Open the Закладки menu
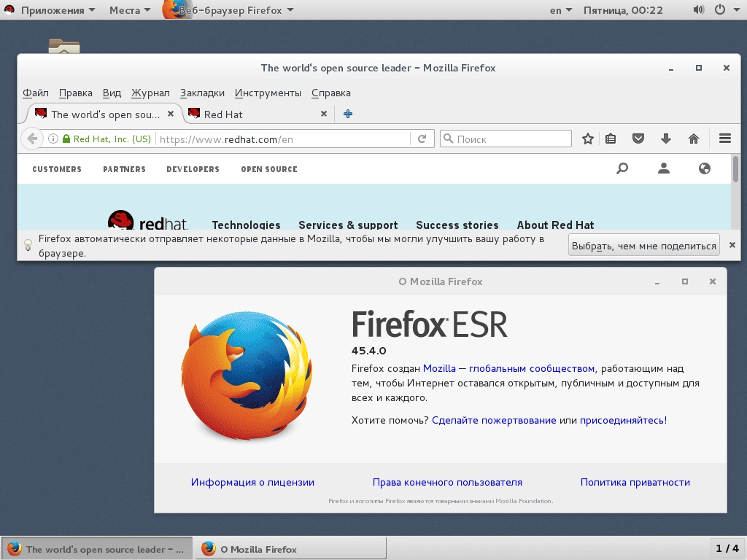This screenshot has width=747, height=560. [x=202, y=93]
